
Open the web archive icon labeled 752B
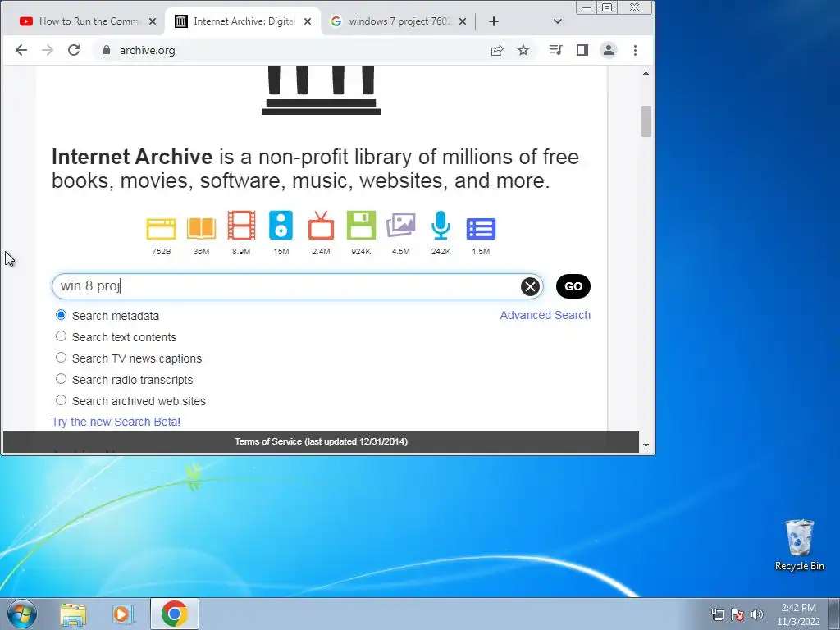[161, 229]
